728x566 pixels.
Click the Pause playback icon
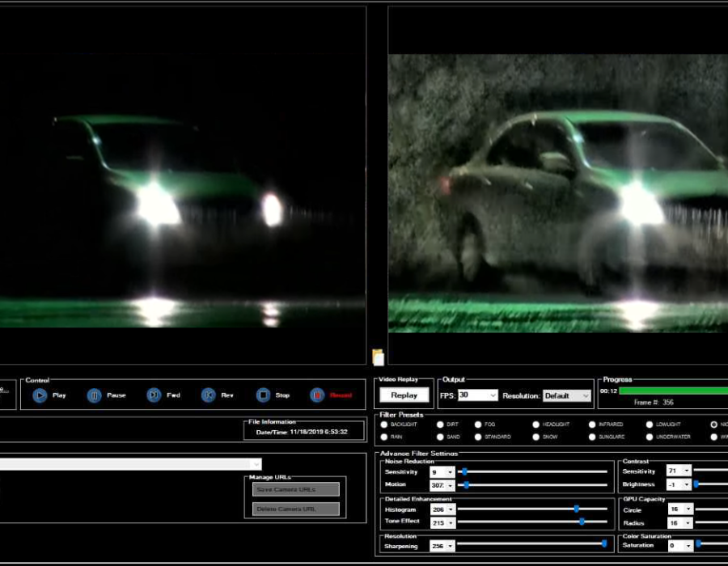(x=95, y=395)
